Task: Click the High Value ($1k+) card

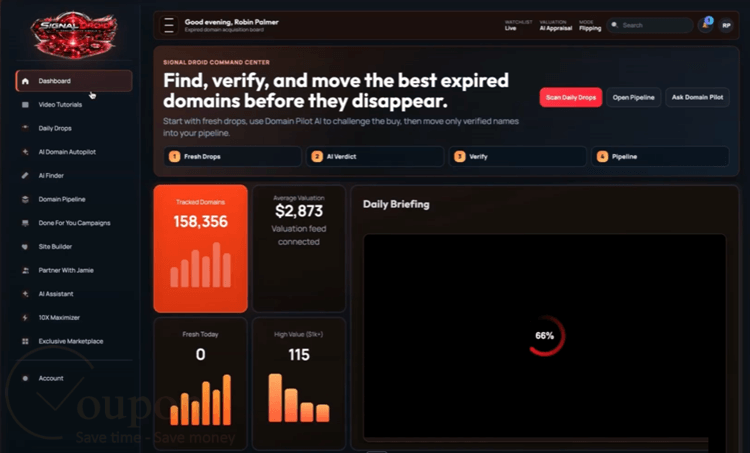Action: tap(299, 384)
